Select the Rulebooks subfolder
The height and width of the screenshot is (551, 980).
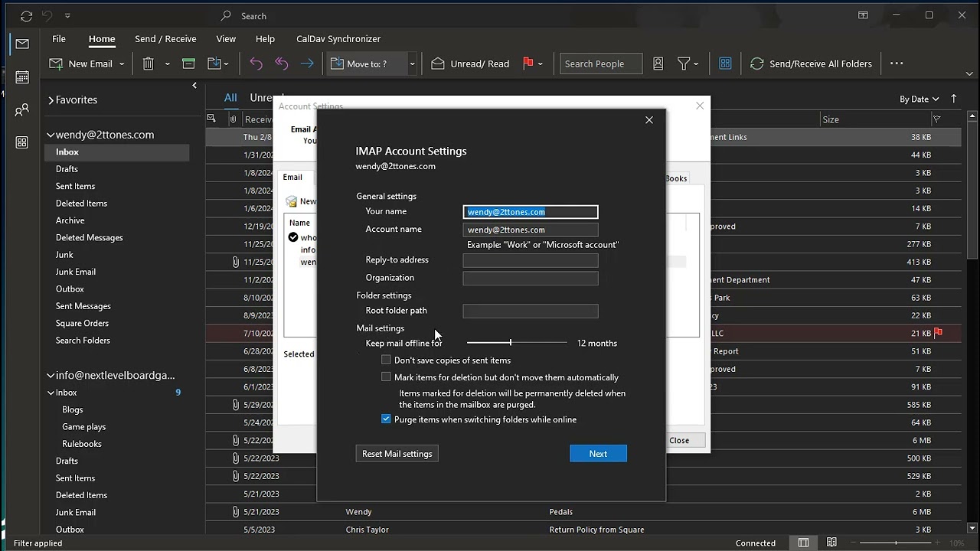click(x=82, y=444)
